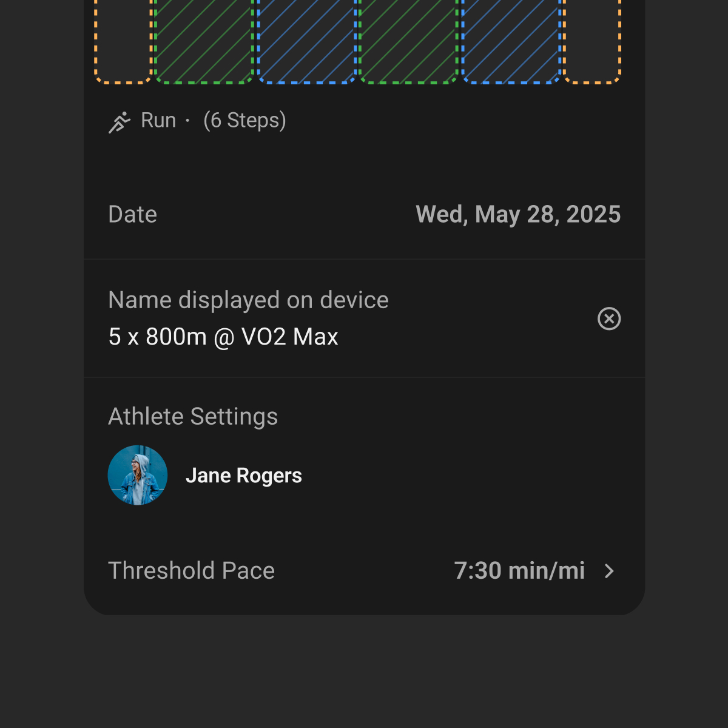The image size is (728, 728).
Task: Tap the 7:30 min/mi pace value
Action: (519, 571)
